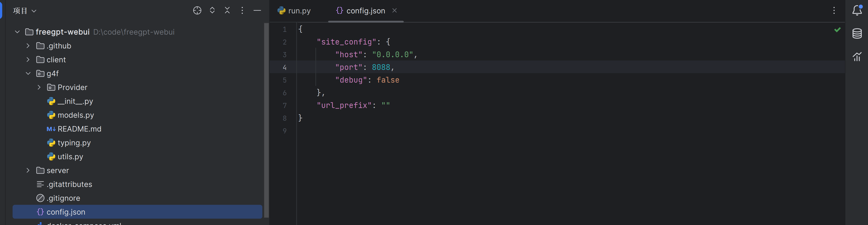Screen dimensions: 868x225
Task: Open the Database tool window icon
Action: click(857, 34)
